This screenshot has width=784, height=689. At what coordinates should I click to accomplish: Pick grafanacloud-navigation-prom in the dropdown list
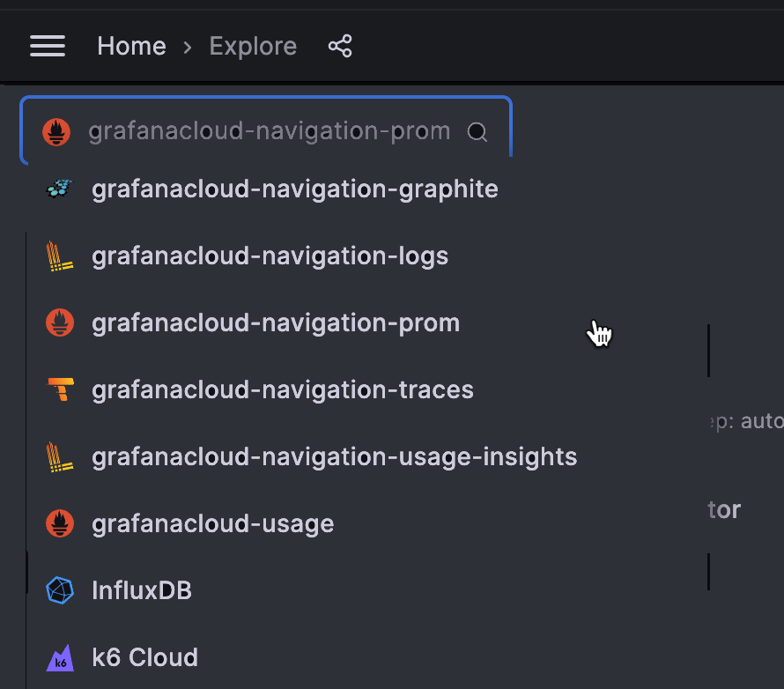click(x=275, y=323)
